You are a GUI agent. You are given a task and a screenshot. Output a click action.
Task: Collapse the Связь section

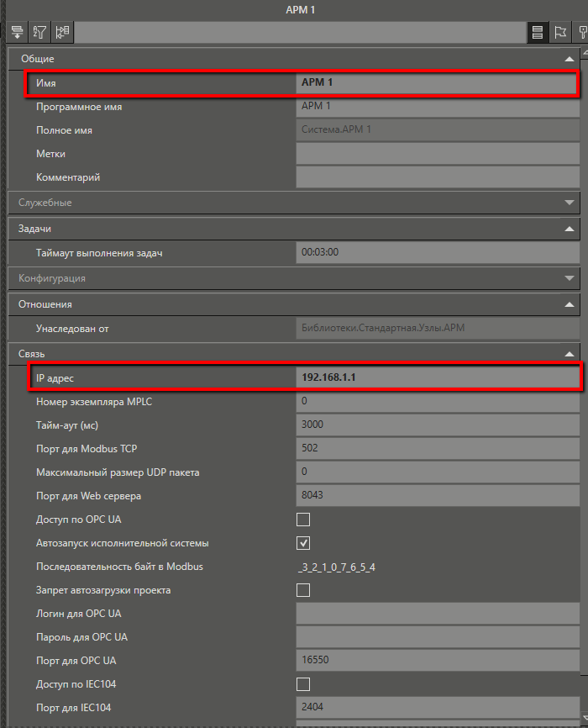570,354
